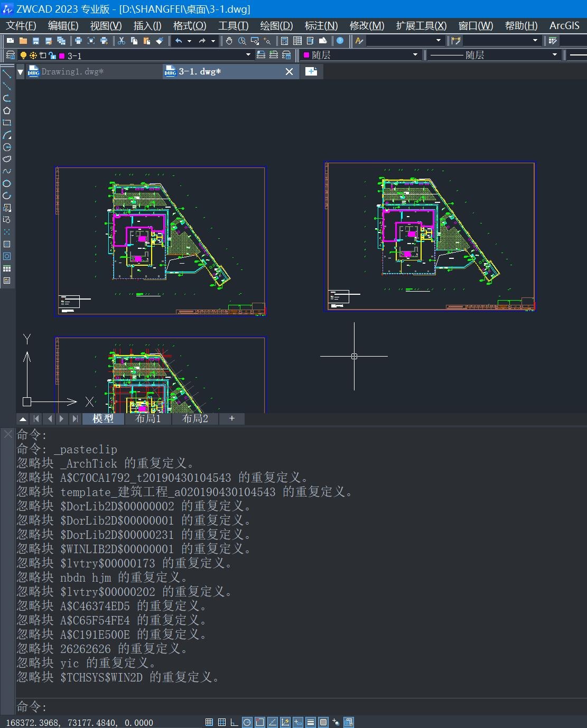This screenshot has width=587, height=728.
Task: Toggle Dynamic Input in status bar
Action: pyautogui.click(x=298, y=722)
